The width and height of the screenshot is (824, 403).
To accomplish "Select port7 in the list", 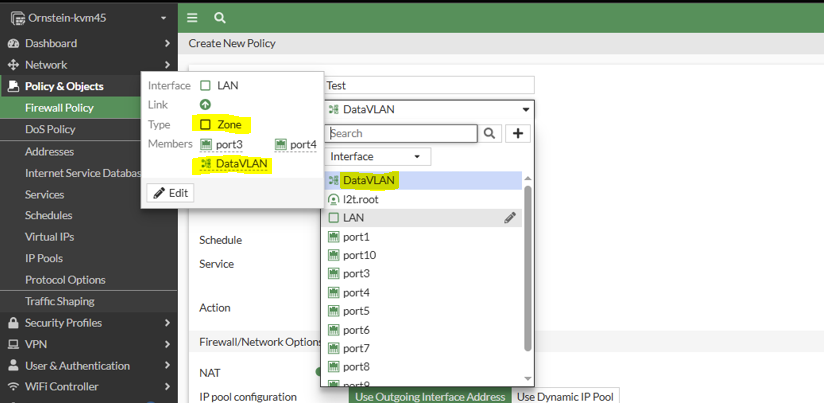I will click(x=423, y=348).
